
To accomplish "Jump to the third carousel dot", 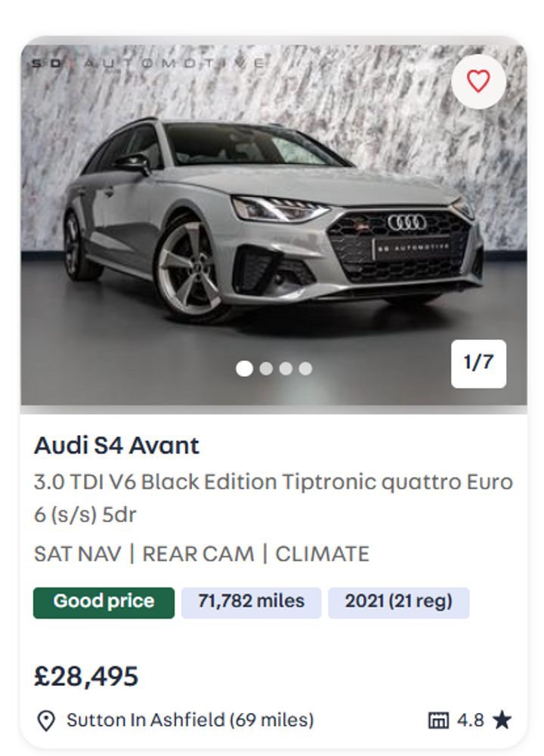I will coord(286,369).
